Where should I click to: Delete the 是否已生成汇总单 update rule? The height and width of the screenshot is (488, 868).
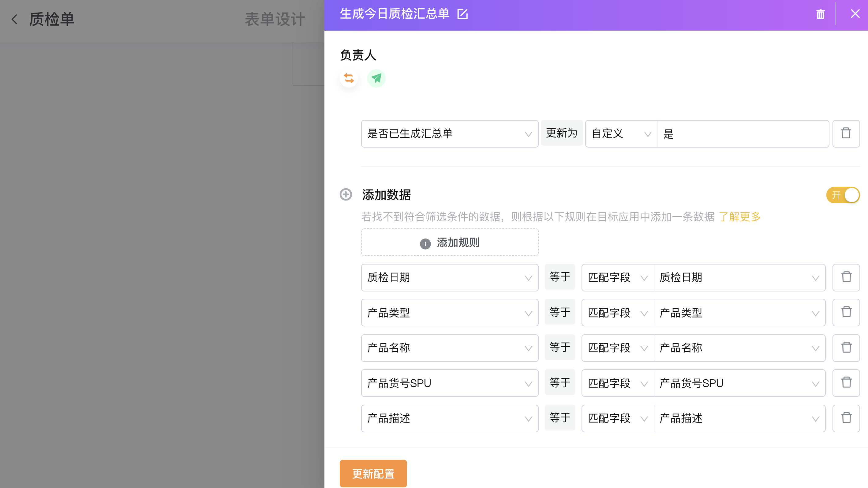tap(846, 133)
